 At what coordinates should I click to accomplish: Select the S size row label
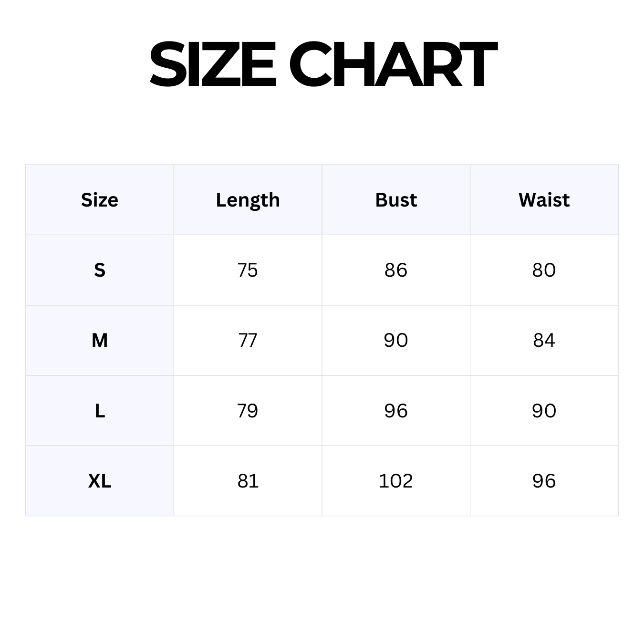(x=100, y=270)
